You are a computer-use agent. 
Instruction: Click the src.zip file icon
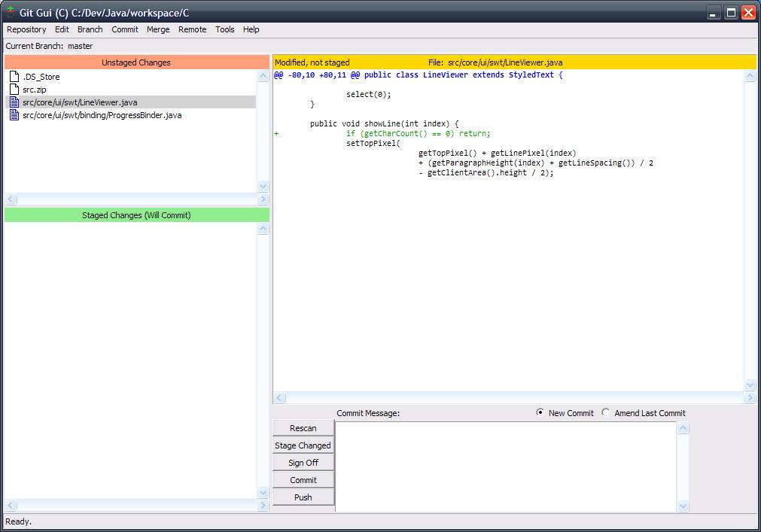(x=14, y=90)
